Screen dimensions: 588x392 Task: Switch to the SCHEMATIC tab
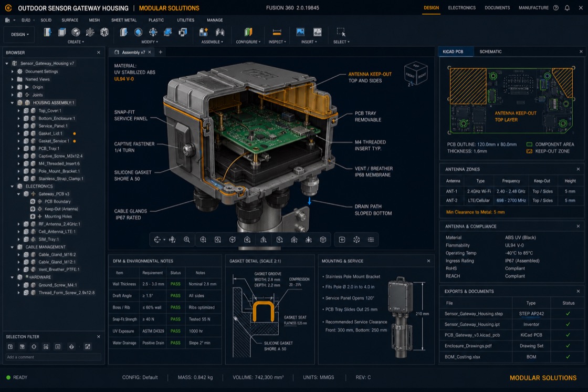(490, 52)
